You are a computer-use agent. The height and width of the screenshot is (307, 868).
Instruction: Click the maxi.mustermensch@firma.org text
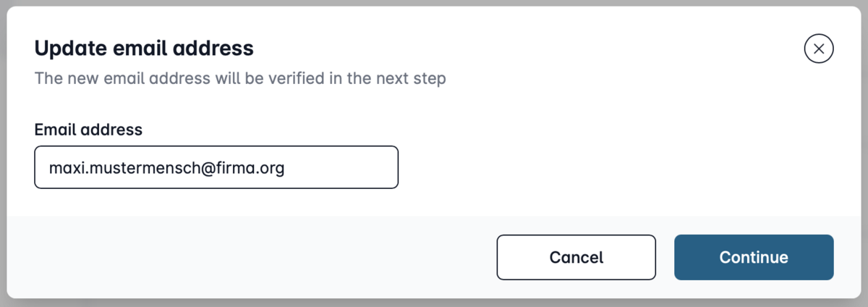166,168
